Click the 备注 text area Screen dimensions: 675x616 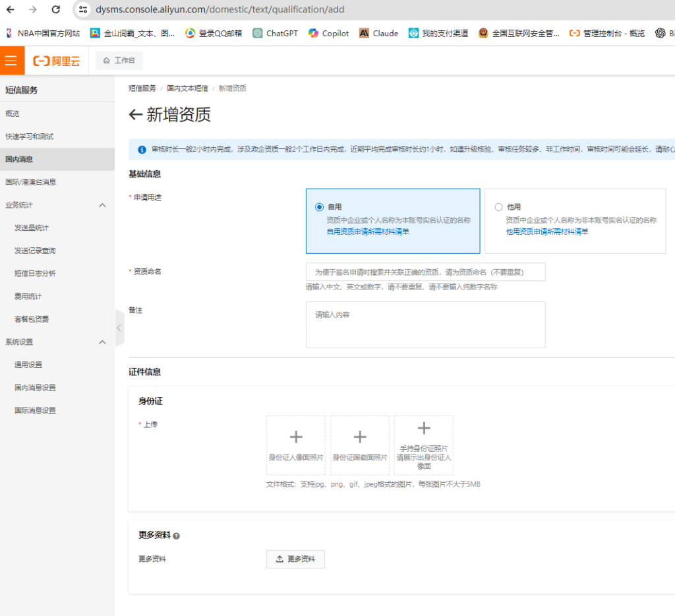tap(425, 324)
